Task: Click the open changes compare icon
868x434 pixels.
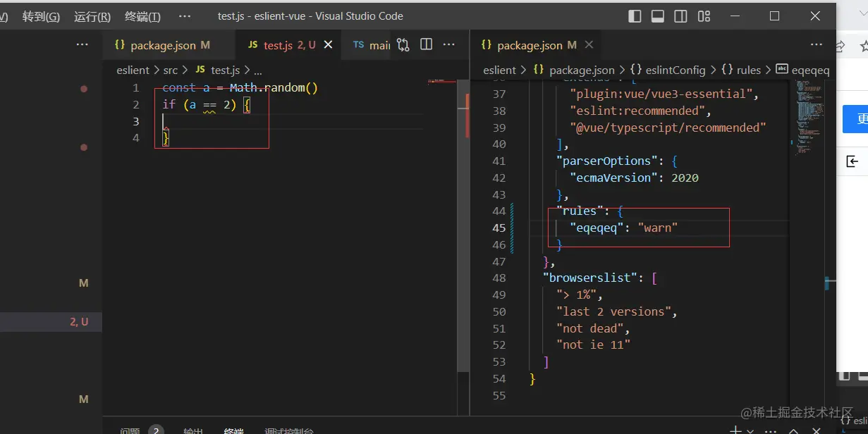Action: point(403,44)
